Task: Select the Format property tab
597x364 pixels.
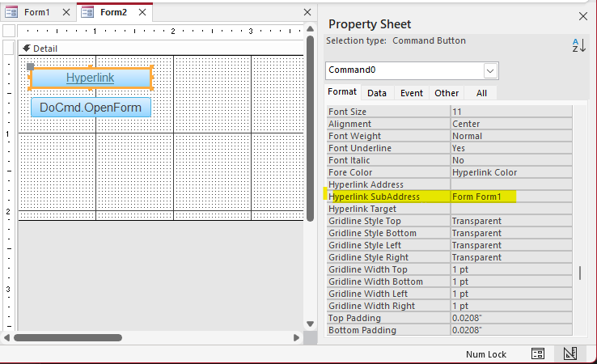Action: tap(342, 91)
